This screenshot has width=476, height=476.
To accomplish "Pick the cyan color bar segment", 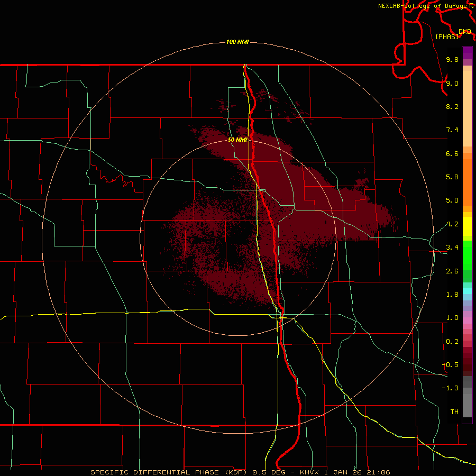I will click(467, 291).
